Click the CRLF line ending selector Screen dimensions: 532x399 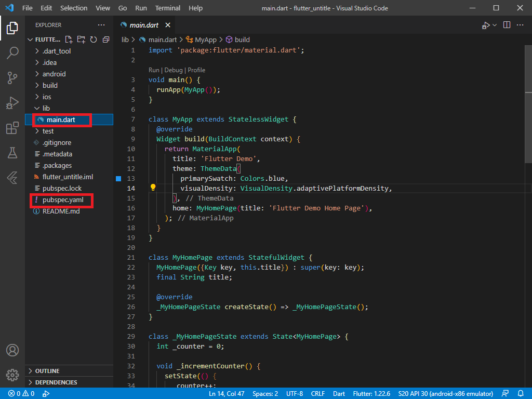click(x=317, y=394)
